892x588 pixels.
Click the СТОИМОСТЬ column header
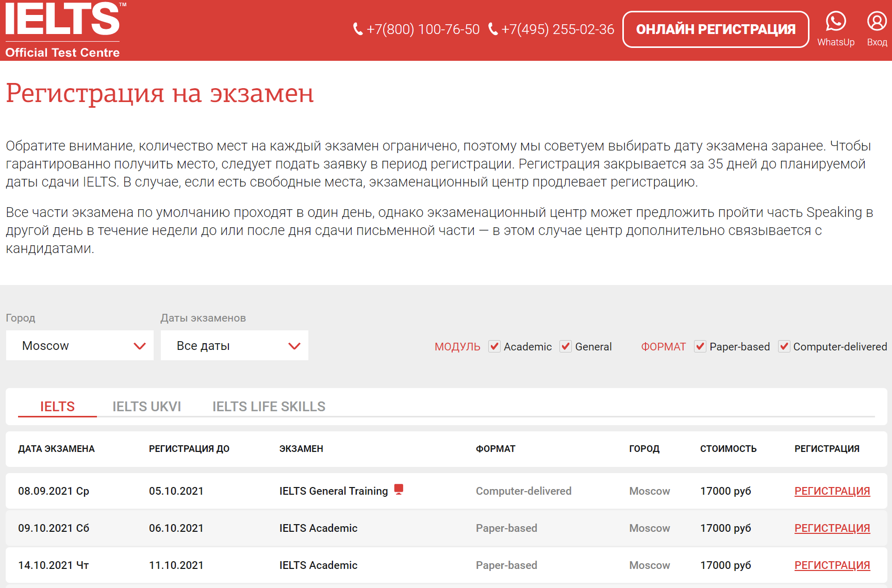pos(728,449)
